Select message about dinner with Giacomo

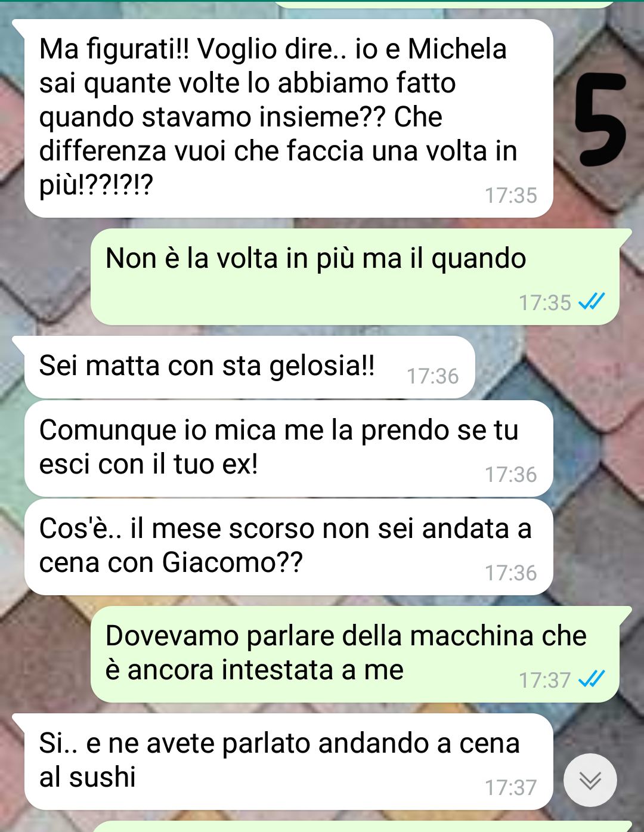[x=289, y=547]
